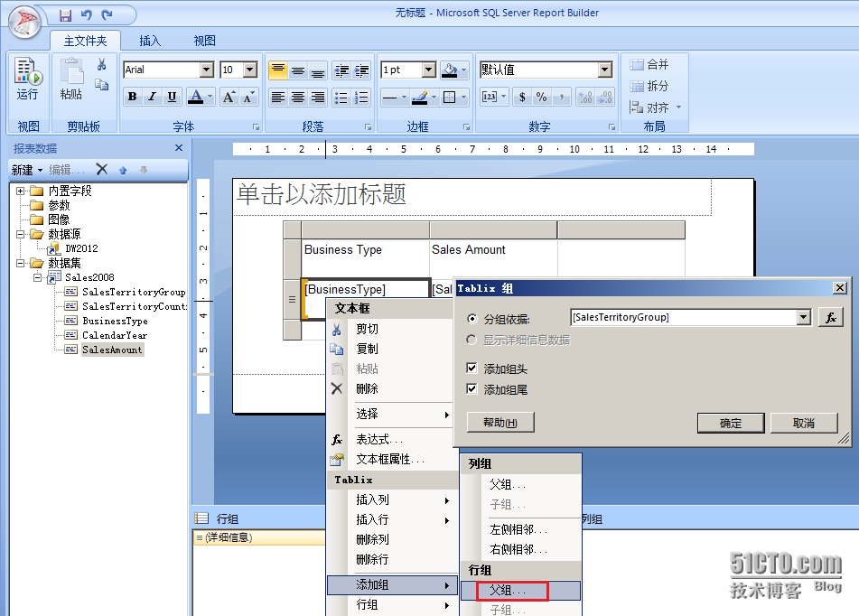Screen dimensions: 859x616
Task: Toggle underline formatting
Action: tap(172, 97)
